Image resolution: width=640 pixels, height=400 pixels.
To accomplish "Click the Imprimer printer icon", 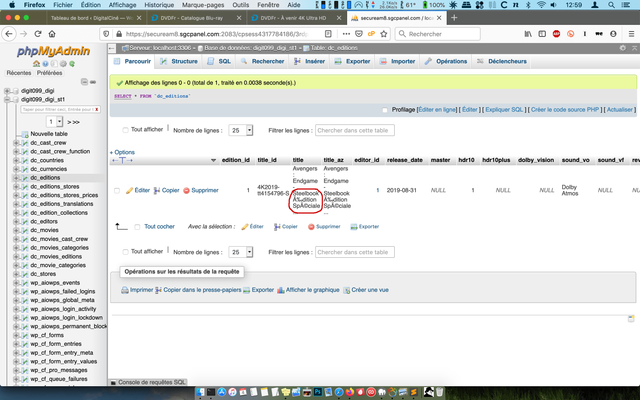I will point(125,290).
